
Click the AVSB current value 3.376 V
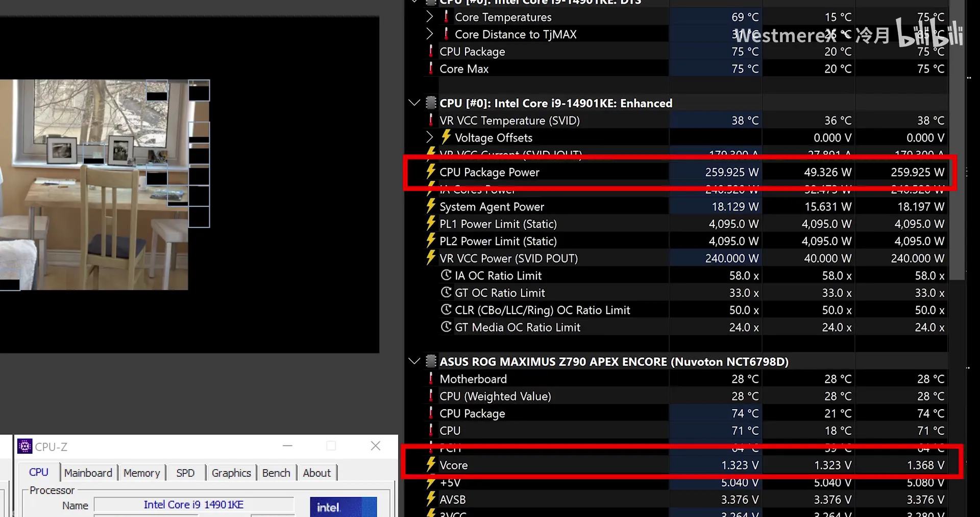(x=740, y=500)
